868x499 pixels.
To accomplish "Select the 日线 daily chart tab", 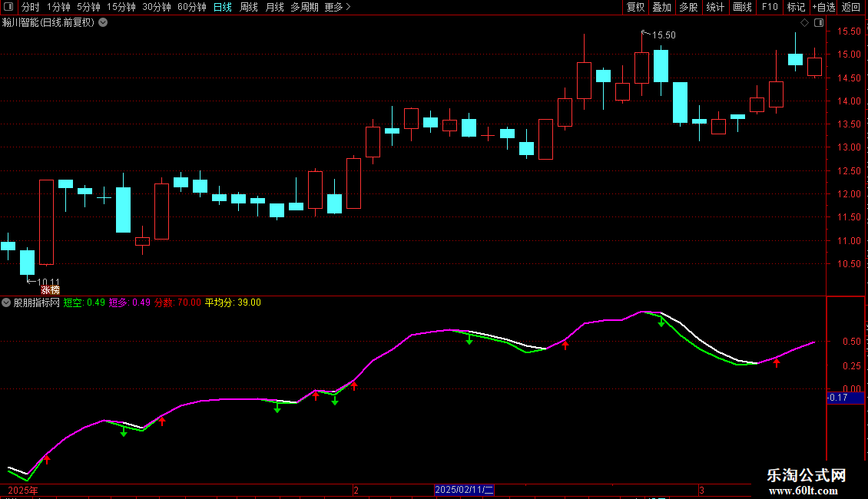I will click(x=223, y=7).
